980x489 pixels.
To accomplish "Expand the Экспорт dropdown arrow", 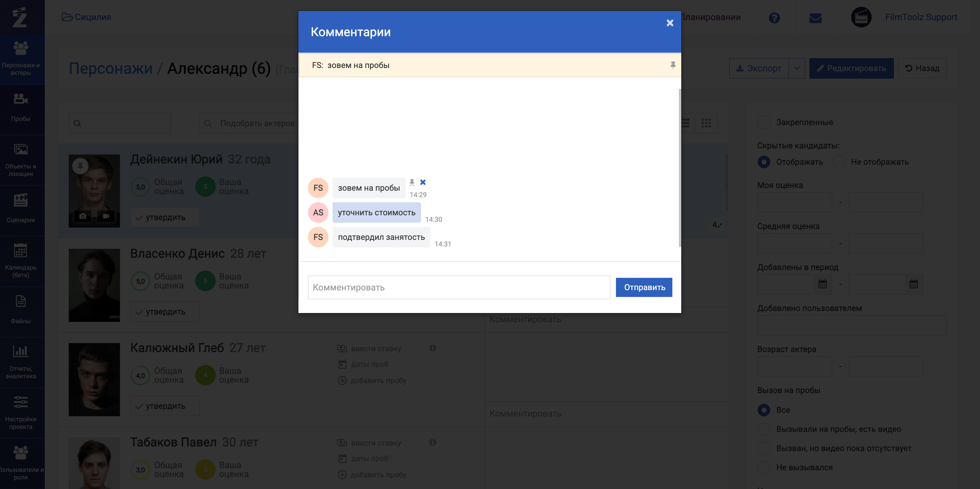I will [797, 68].
